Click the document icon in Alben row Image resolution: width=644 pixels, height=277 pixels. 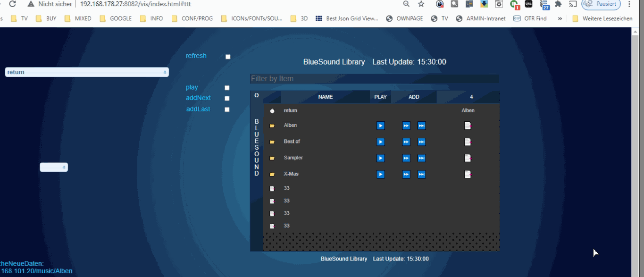pos(468,126)
